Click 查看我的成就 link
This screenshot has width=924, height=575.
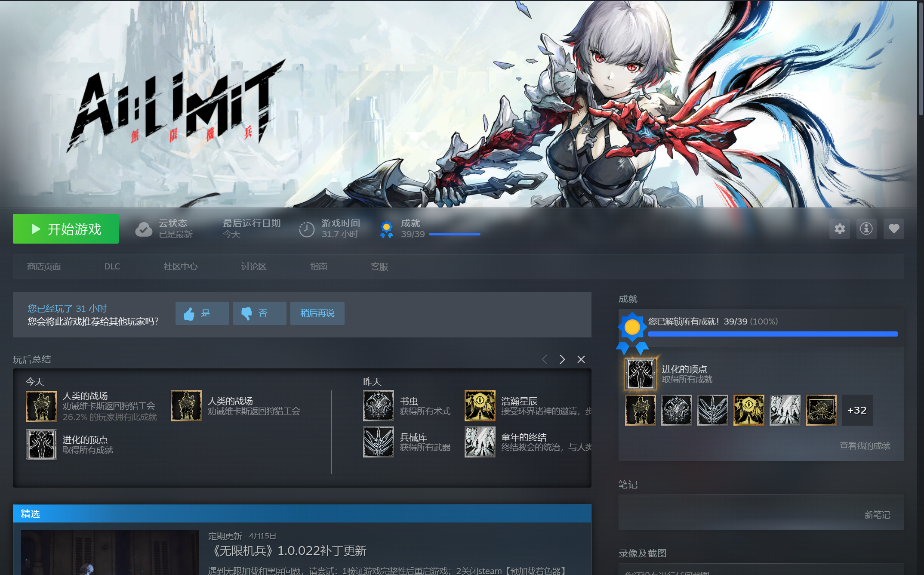(x=865, y=446)
